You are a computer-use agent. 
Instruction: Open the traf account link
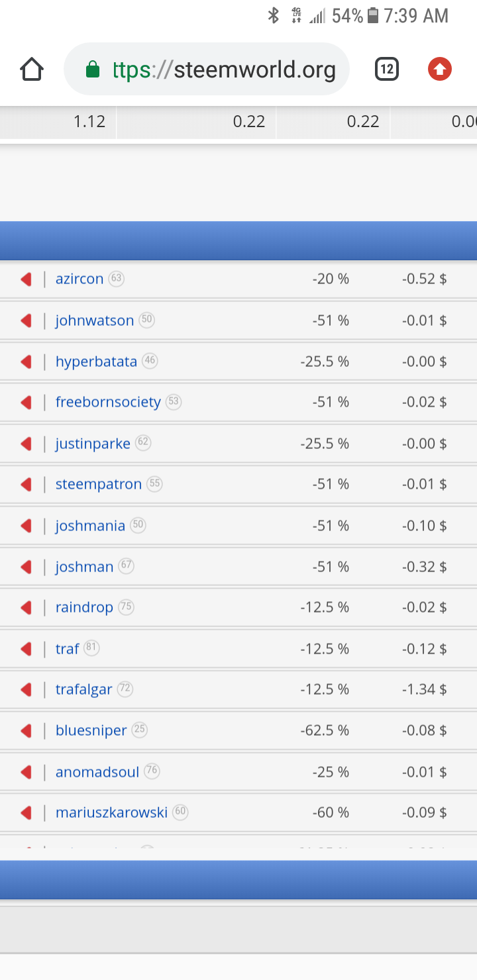[67, 649]
